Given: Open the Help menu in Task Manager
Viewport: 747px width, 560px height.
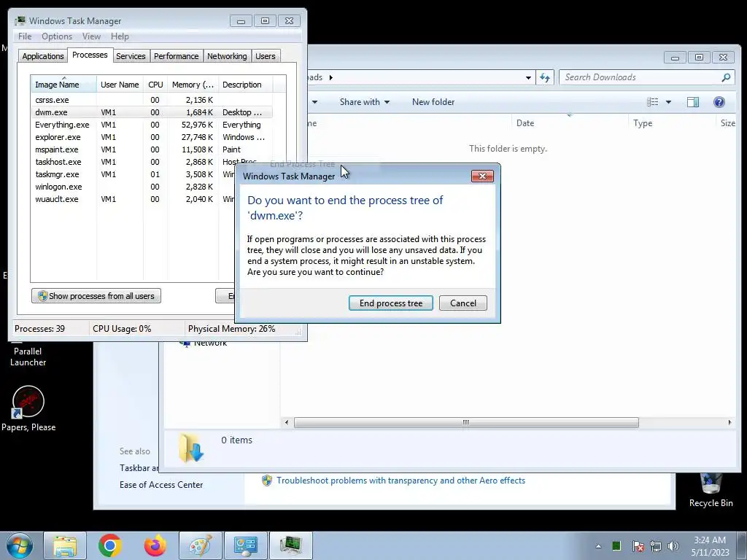Looking at the screenshot, I should [120, 36].
